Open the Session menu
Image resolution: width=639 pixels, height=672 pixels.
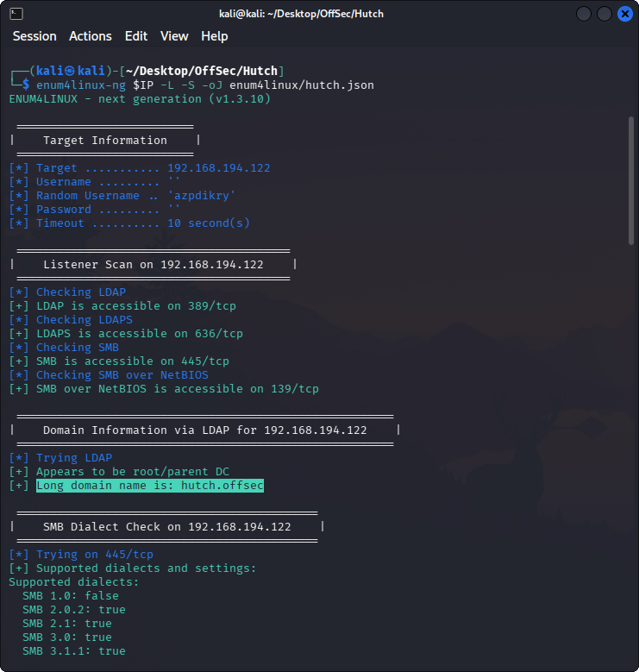pyautogui.click(x=34, y=36)
